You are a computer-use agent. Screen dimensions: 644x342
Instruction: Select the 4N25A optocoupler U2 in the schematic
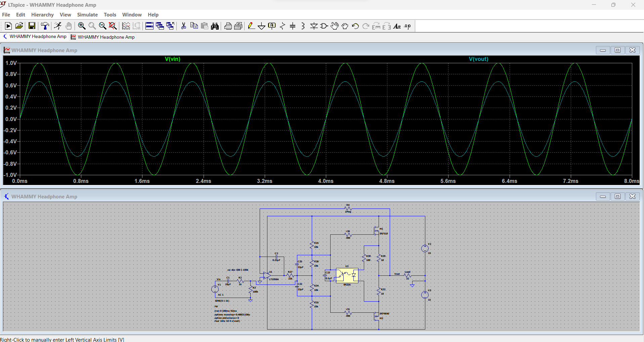(347, 275)
